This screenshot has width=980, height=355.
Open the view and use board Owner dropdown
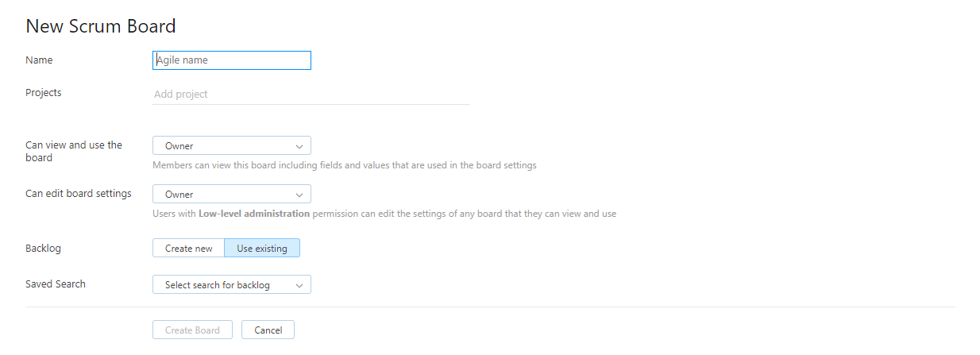point(231,146)
